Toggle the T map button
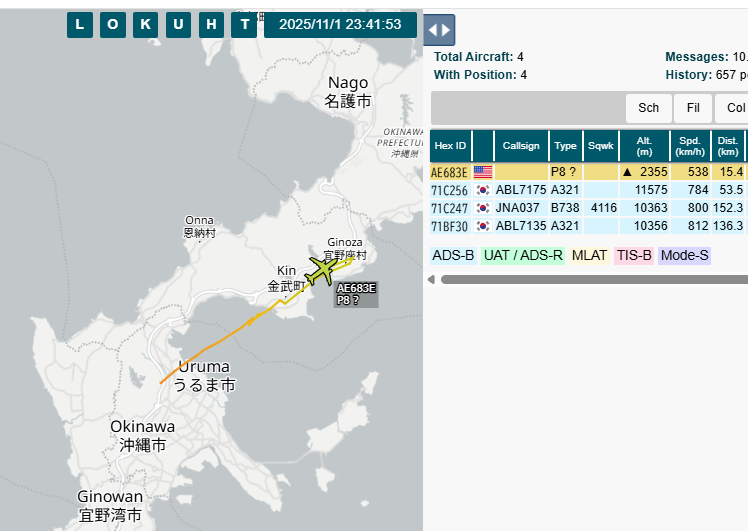748x531 pixels. [244, 24]
